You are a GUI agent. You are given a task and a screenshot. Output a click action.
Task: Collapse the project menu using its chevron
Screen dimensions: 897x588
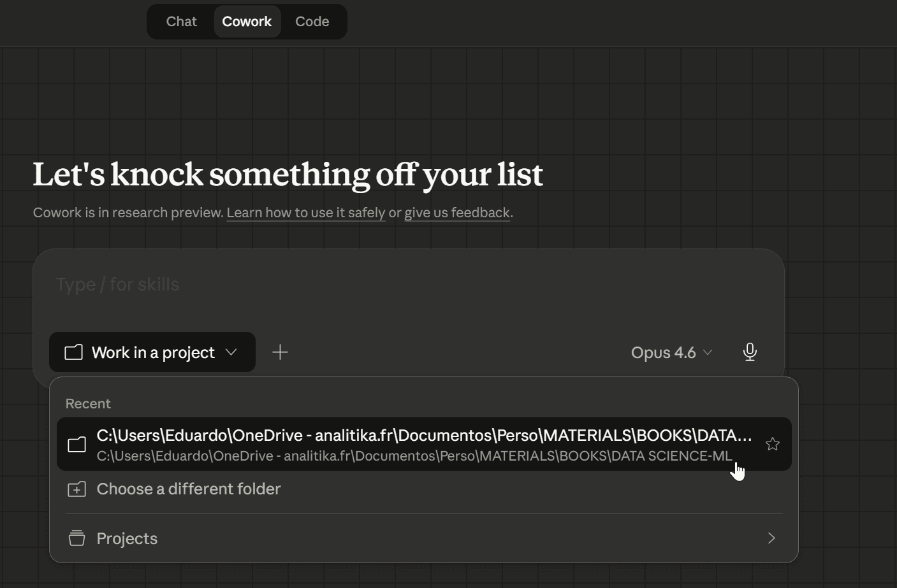pos(231,352)
